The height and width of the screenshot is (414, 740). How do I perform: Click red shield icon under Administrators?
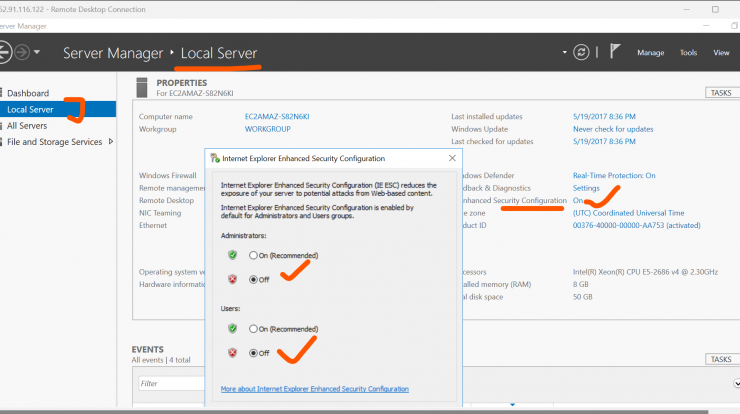click(x=232, y=279)
